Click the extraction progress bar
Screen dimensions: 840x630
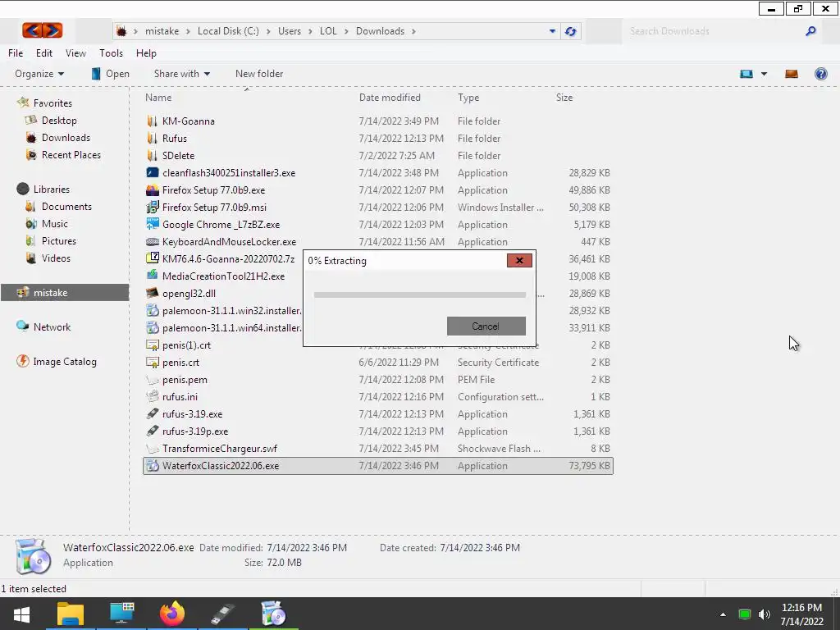point(419,294)
